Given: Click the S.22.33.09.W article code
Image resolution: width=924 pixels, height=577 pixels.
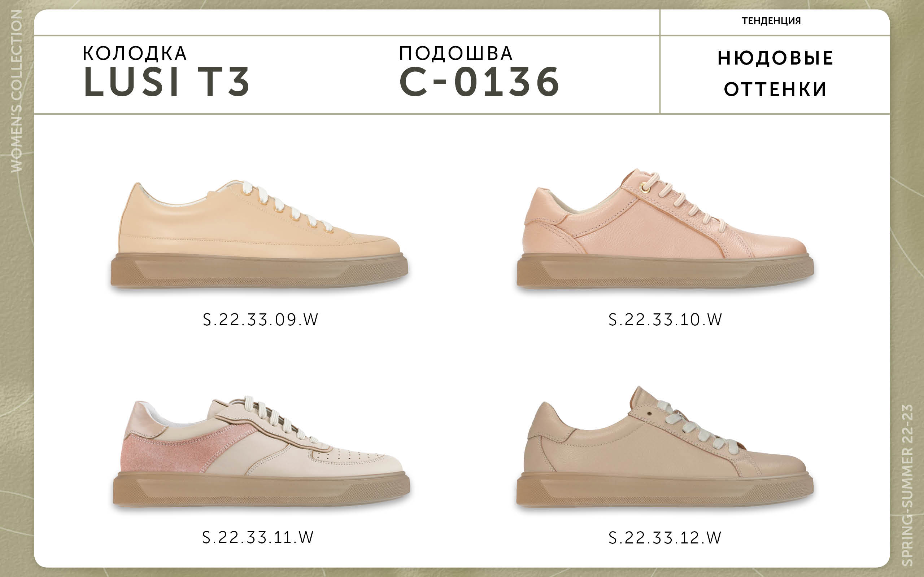Looking at the screenshot, I should pos(260,320).
